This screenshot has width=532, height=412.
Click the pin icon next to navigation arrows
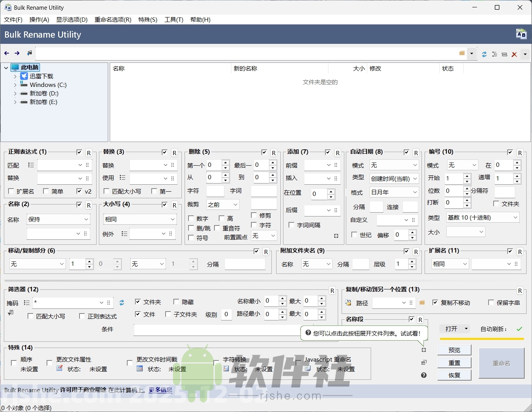click(x=29, y=53)
